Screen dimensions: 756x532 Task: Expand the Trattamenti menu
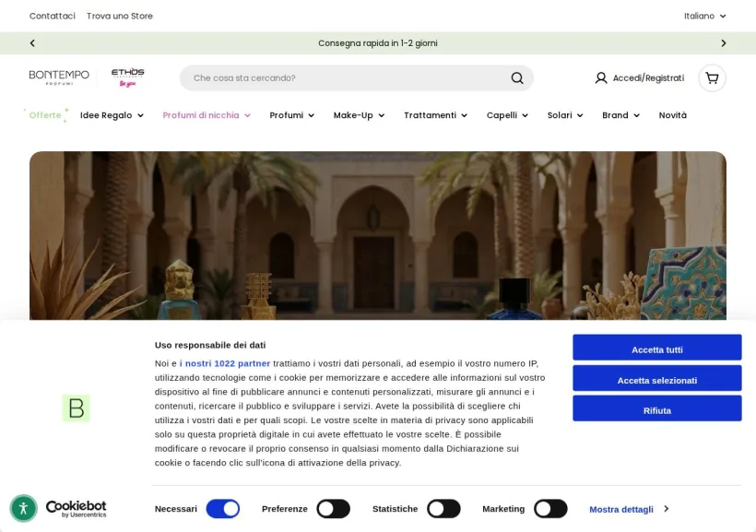435,115
